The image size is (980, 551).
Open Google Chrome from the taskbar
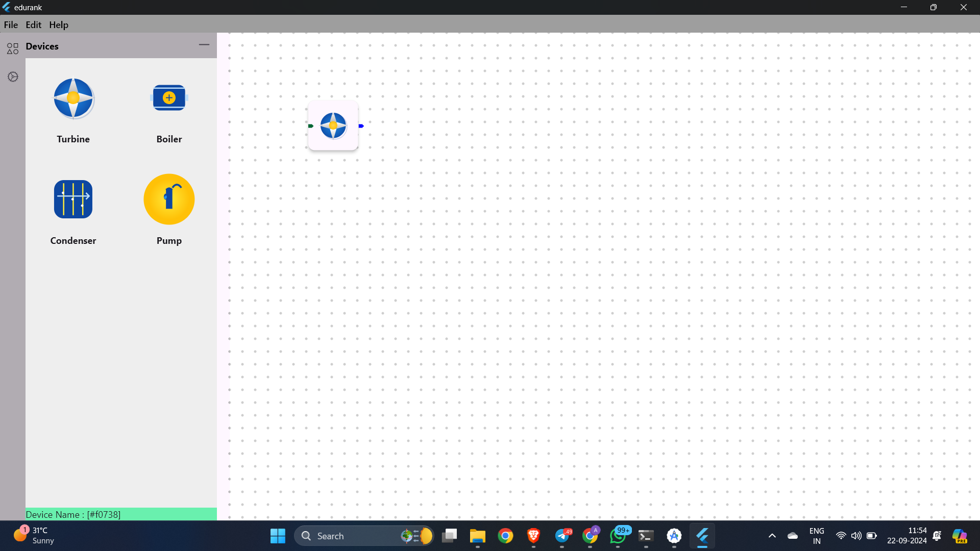506,536
